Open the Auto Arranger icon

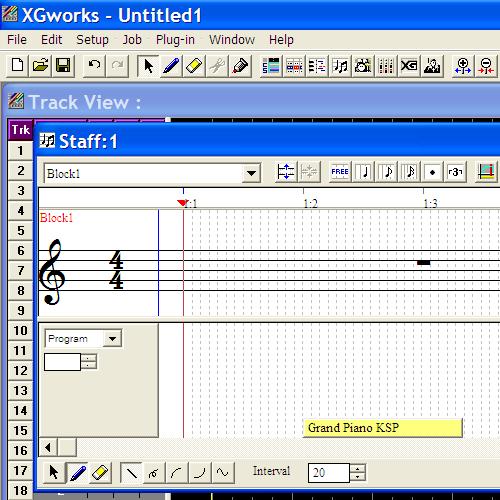click(x=432, y=66)
